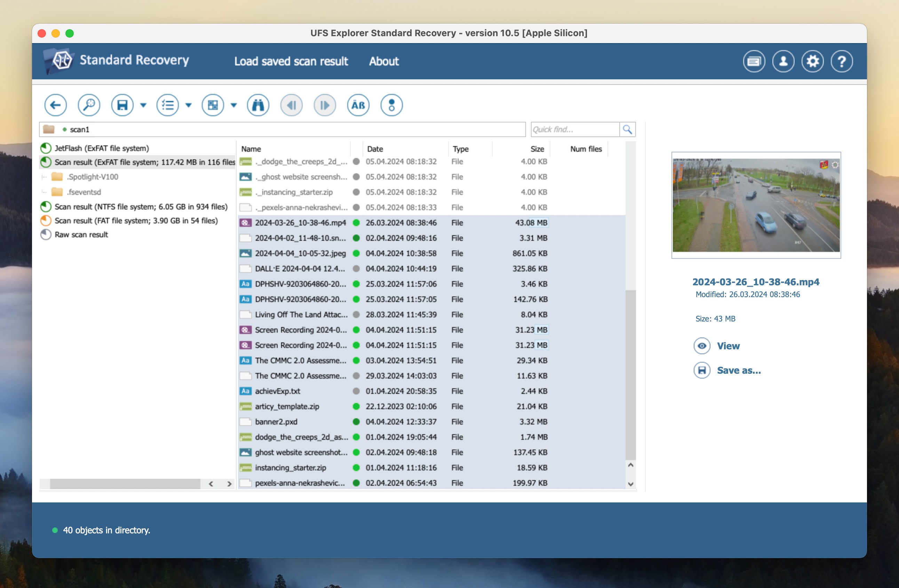Click Load saved scan result menu
Screen dimensions: 899x588
pyautogui.click(x=291, y=61)
